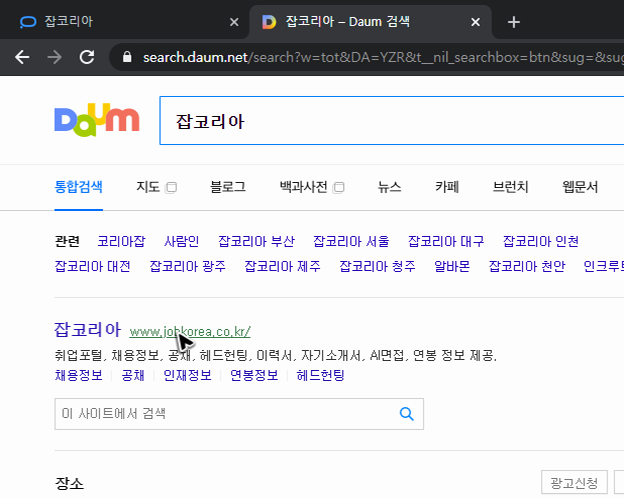Open the 지도 search tab

(148, 187)
